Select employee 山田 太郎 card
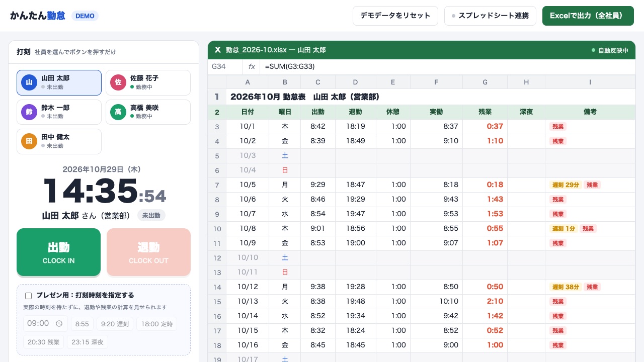Screen dimensions: 644x362 [x=59, y=82]
